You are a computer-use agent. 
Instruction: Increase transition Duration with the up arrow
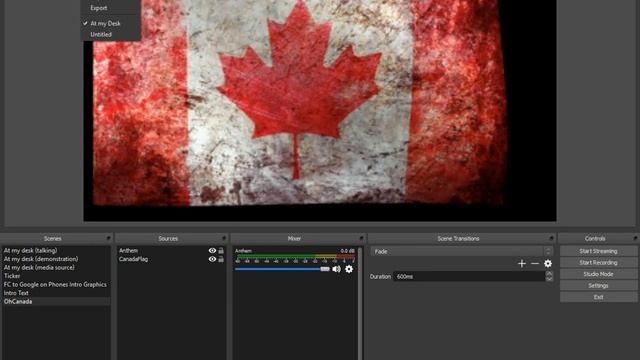tap(549, 274)
